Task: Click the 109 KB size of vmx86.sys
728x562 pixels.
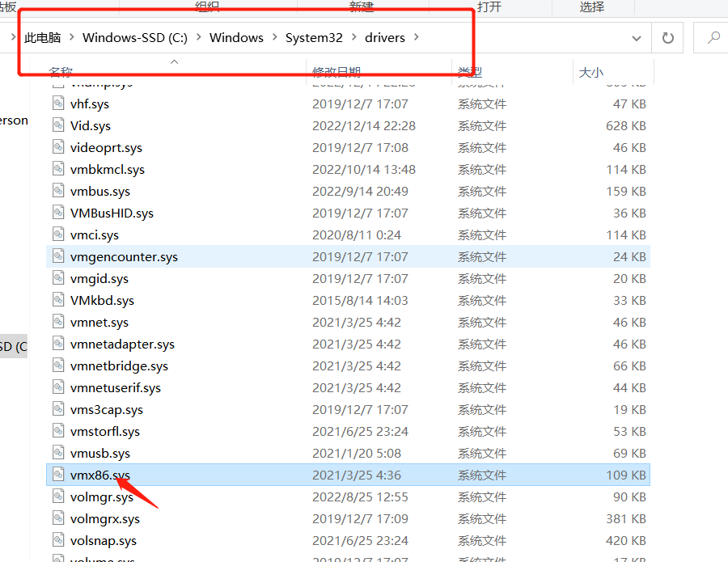Action: click(626, 475)
